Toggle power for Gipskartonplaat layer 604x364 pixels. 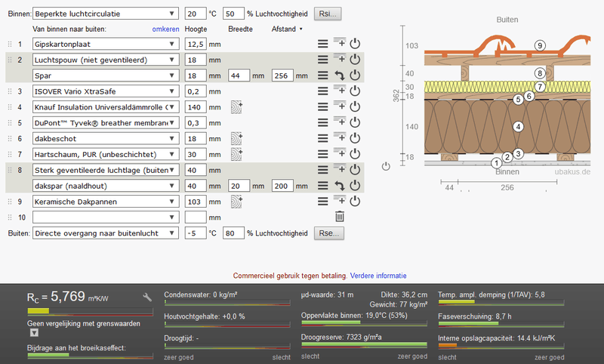pos(355,44)
